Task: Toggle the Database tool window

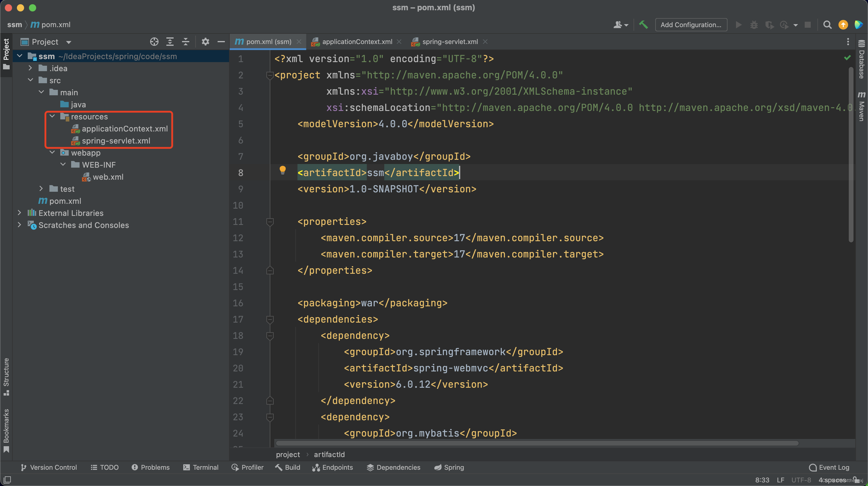Action: click(861, 61)
